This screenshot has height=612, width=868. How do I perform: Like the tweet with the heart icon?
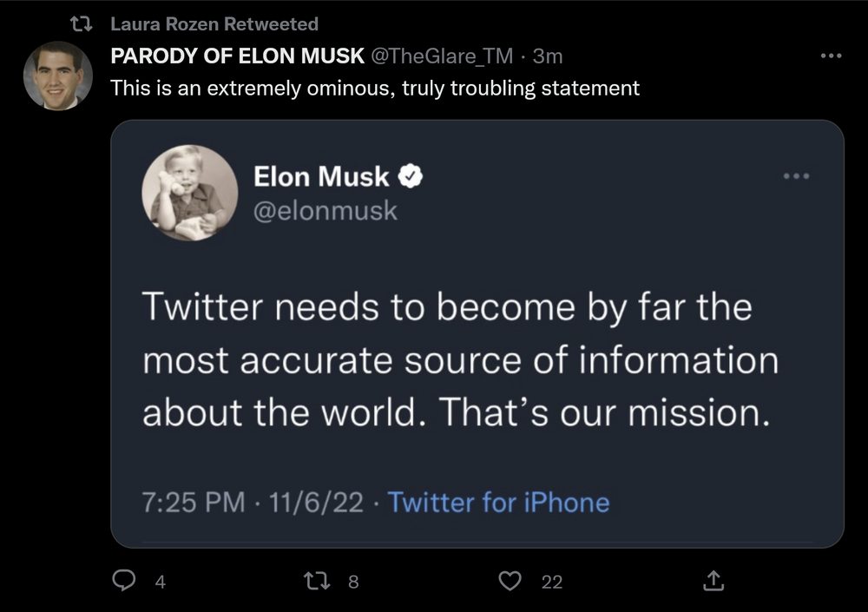(511, 581)
